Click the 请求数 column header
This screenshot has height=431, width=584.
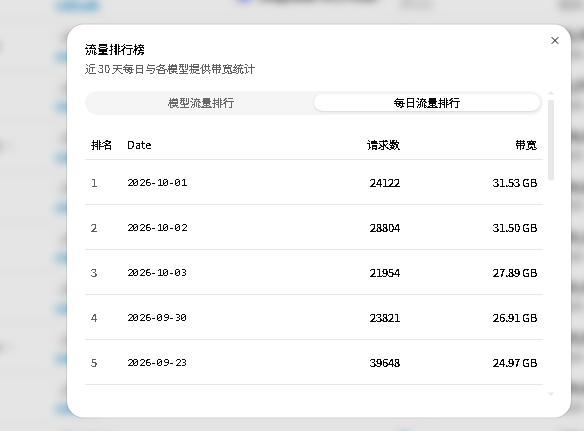(383, 145)
